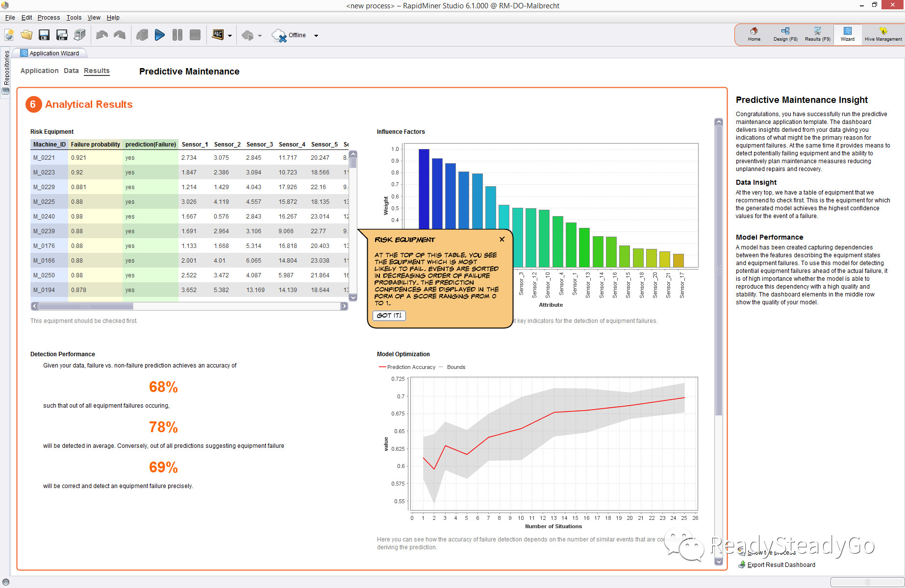This screenshot has width=905, height=588.
Task: Switch to the Home perspective
Action: (x=754, y=34)
